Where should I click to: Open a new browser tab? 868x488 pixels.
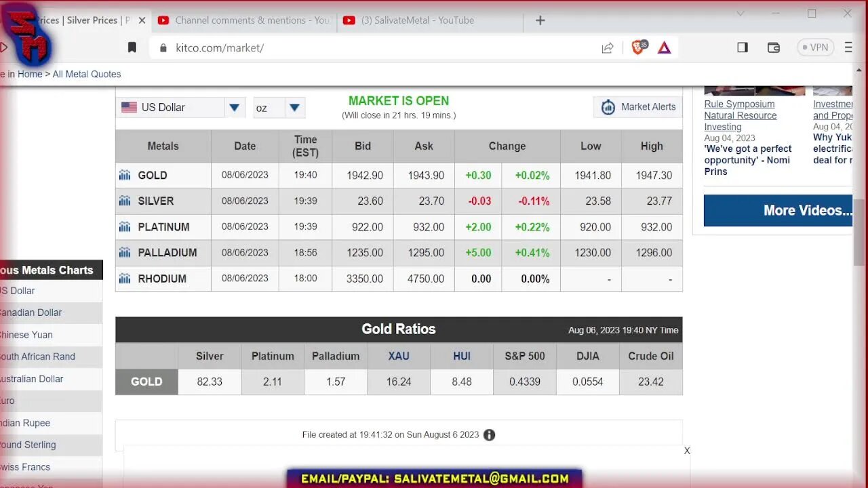point(540,20)
